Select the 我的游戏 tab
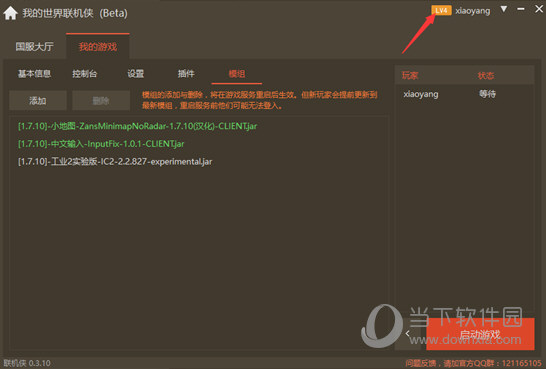 coord(98,46)
